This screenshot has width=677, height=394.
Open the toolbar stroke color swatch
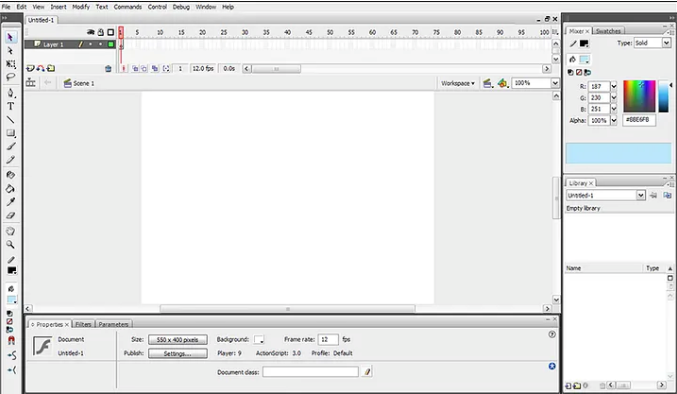12,271
